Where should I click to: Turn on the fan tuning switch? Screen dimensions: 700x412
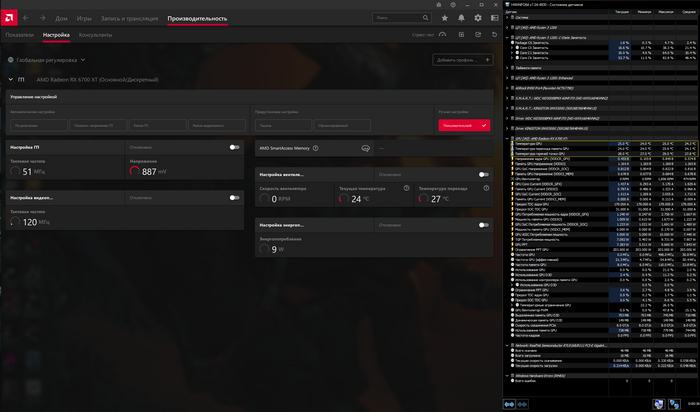click(483, 174)
